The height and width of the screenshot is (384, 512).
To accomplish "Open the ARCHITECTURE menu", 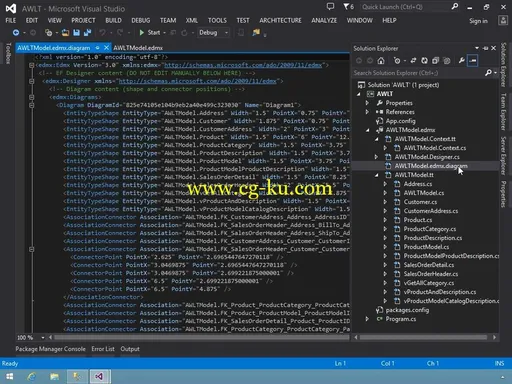I will (x=280, y=21).
